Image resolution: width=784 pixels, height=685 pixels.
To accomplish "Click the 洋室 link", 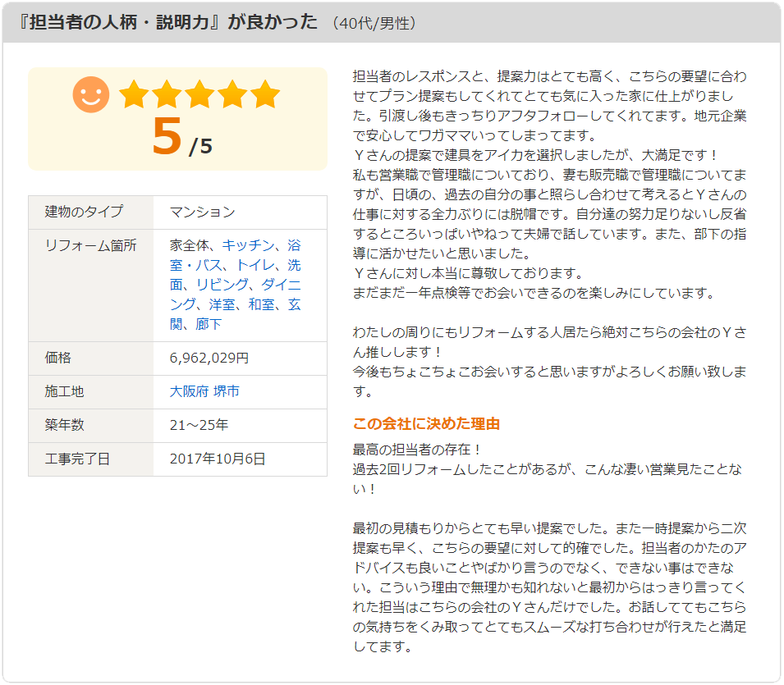I will point(222,304).
